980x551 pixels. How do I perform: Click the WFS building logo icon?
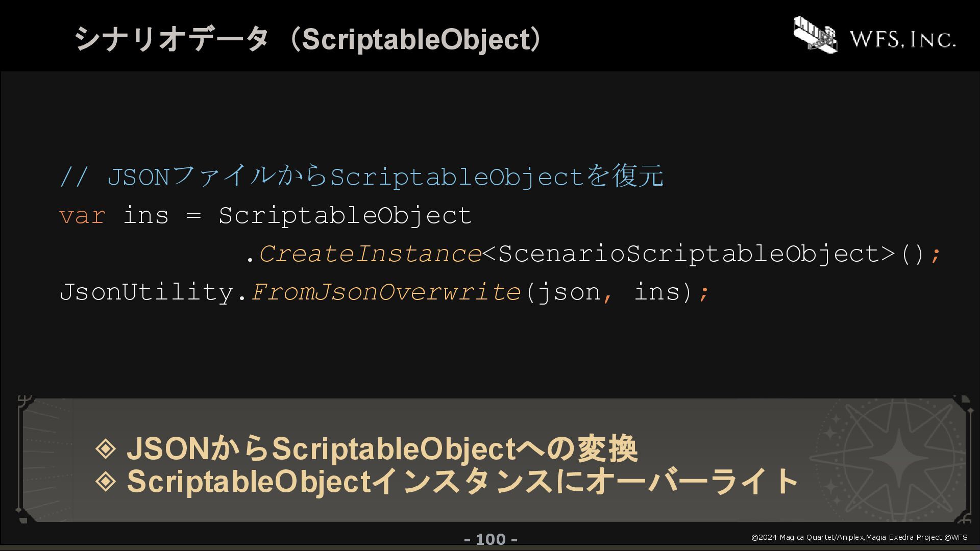click(x=815, y=34)
